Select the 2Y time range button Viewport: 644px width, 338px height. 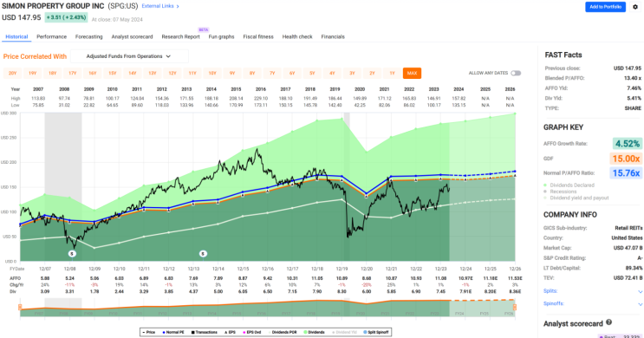[x=372, y=73]
